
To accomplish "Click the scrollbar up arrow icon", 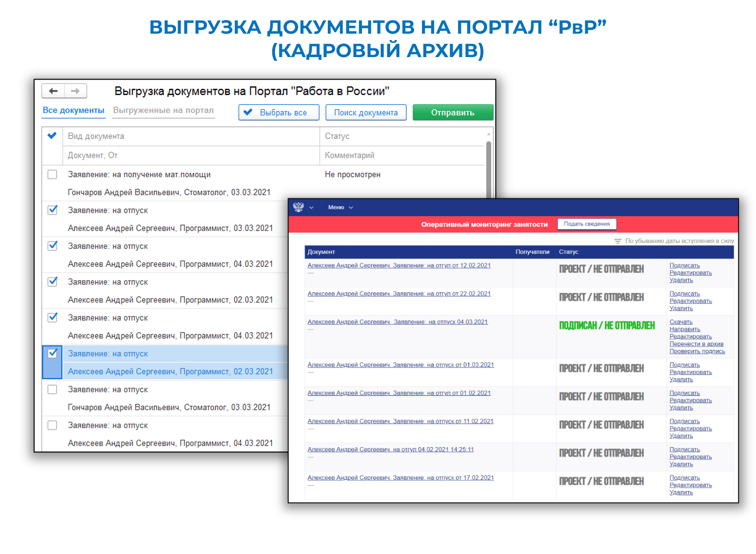I will [x=488, y=134].
